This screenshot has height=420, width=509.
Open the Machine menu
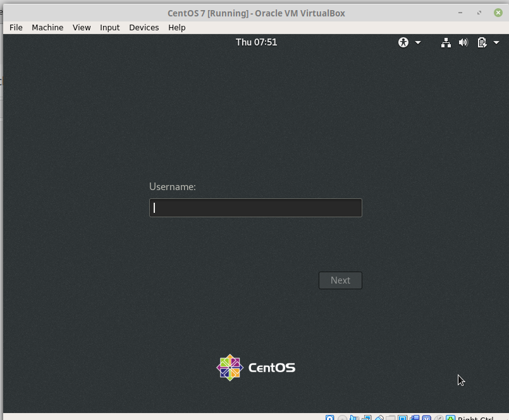click(x=47, y=27)
